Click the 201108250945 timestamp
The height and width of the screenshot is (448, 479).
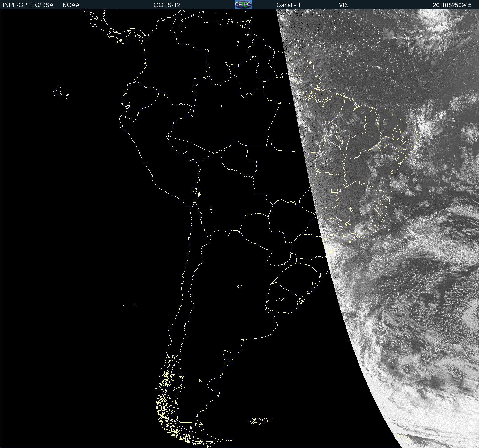(452, 5)
